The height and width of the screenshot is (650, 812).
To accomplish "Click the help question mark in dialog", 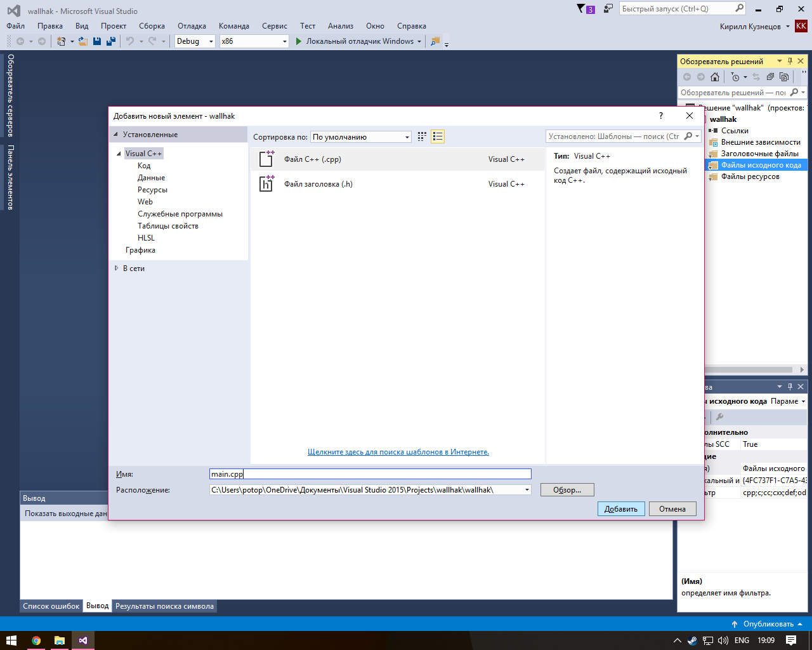I will pos(661,116).
